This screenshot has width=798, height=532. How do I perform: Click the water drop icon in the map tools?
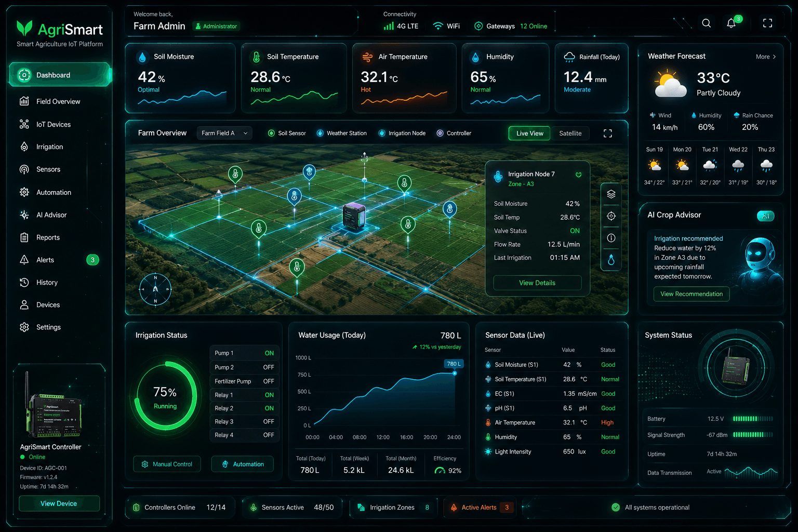(x=611, y=260)
